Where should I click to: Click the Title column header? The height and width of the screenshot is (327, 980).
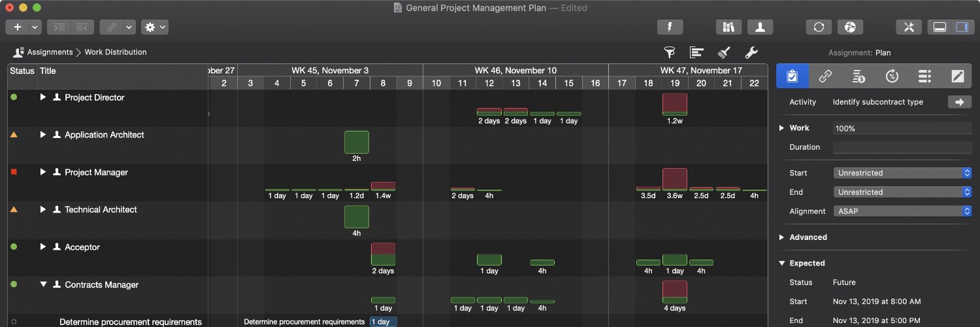(48, 71)
